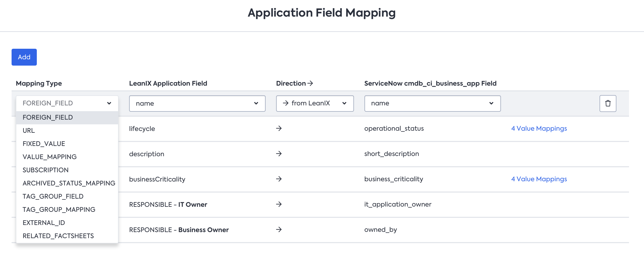644x260 pixels.
Task: Choose URL mapping type option
Action: tap(67, 131)
